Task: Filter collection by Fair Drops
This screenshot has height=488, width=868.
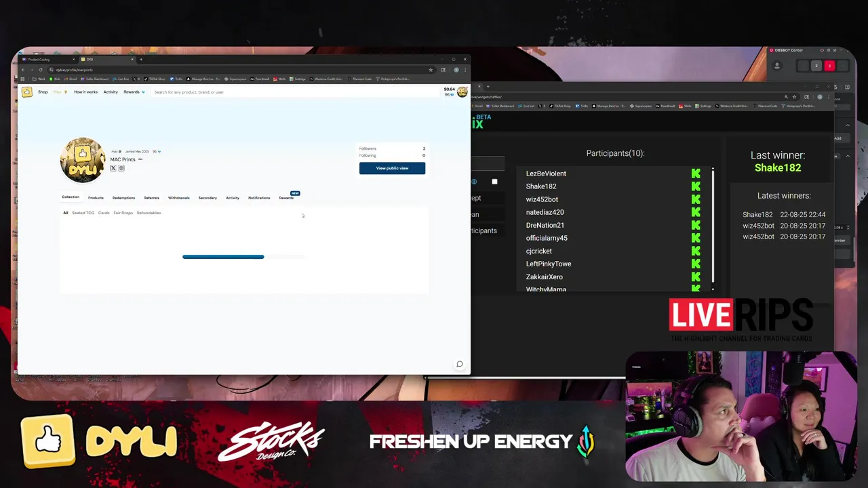Action: pyautogui.click(x=123, y=213)
